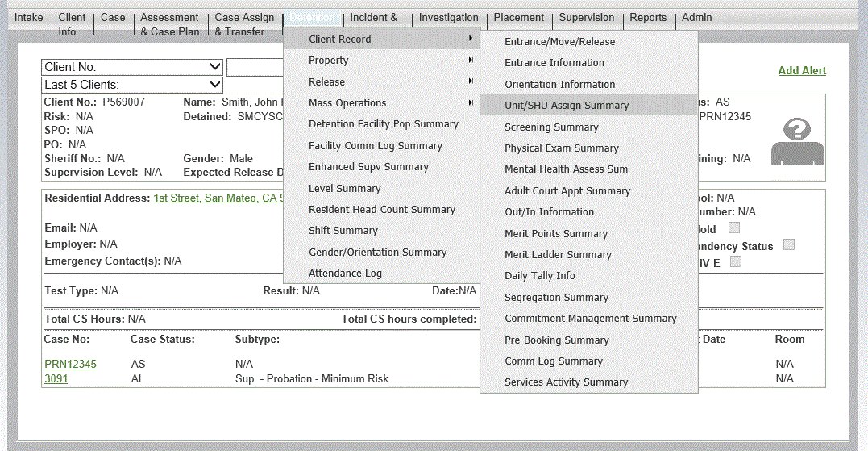Click the 'Sup. - Probation - Minimum Risk' subtype text
Viewport: 868px width, 451px height.
(x=312, y=378)
